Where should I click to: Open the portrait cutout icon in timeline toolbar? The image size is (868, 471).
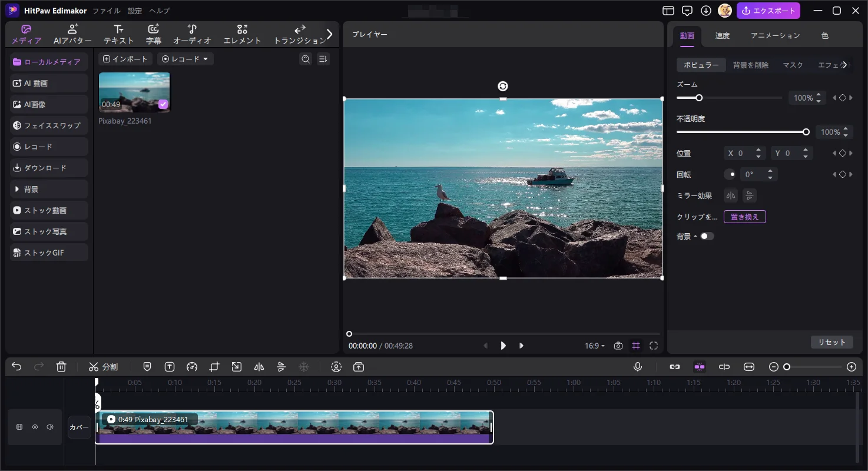(336, 367)
